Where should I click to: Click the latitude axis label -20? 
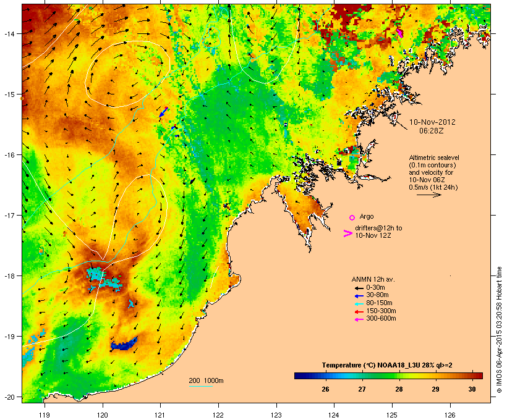click(x=9, y=397)
